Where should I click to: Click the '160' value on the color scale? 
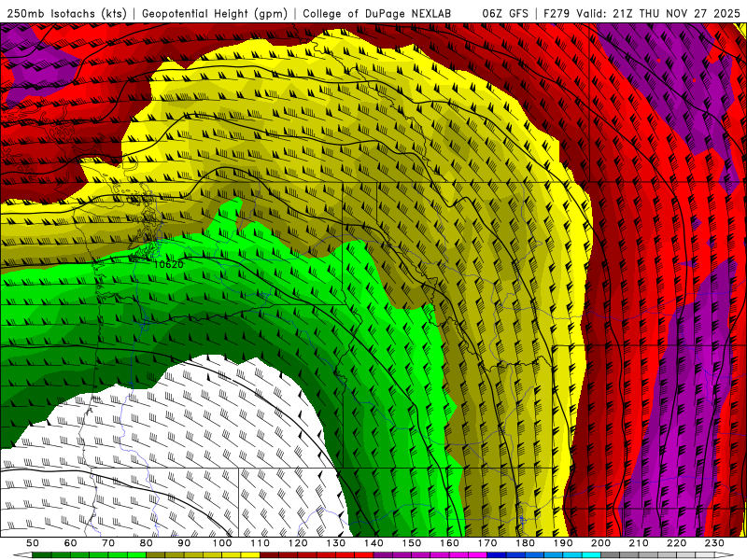[449, 543]
